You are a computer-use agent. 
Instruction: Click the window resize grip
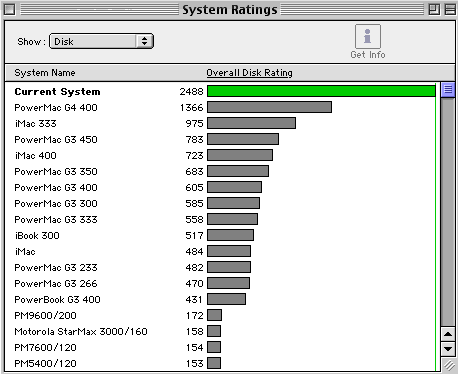click(449, 365)
